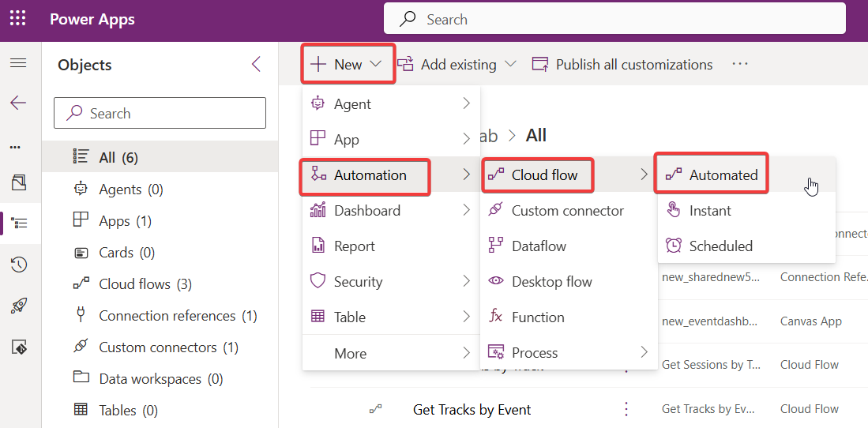868x428 pixels.
Task: Click Publish all customizations
Action: point(623,64)
